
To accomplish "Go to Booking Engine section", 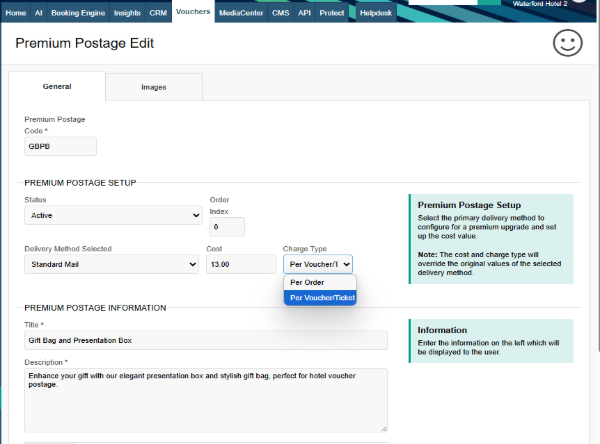I will [x=78, y=13].
